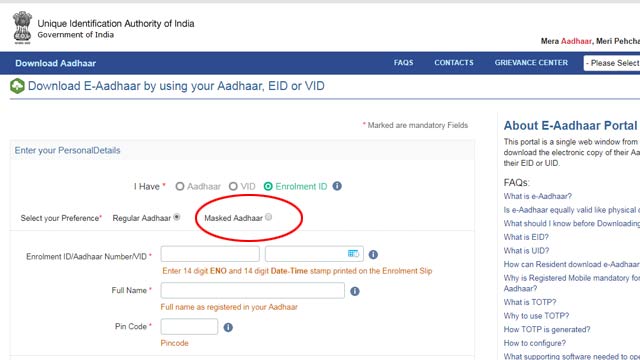Select the Aadhaar radio option
Screen dimensions: 640x360
point(180,187)
